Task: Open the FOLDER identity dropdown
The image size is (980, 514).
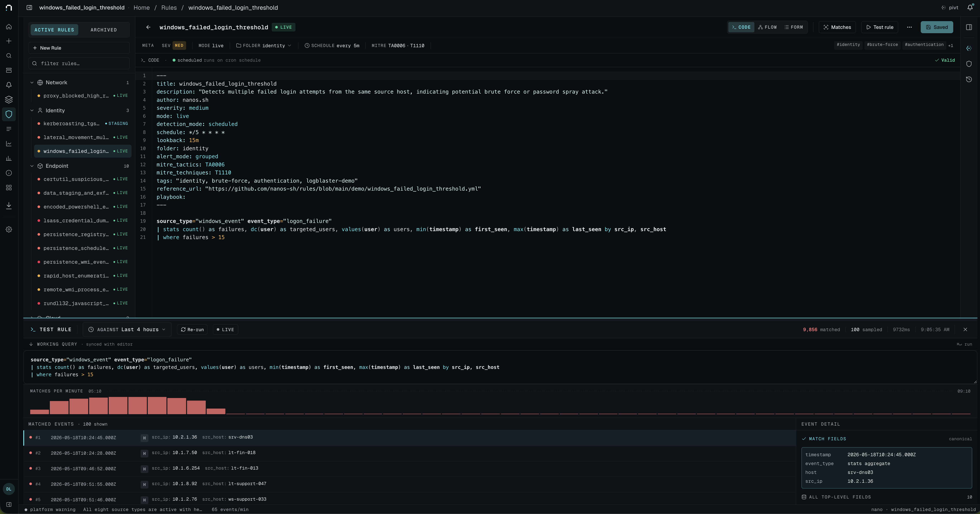Action: [264, 46]
